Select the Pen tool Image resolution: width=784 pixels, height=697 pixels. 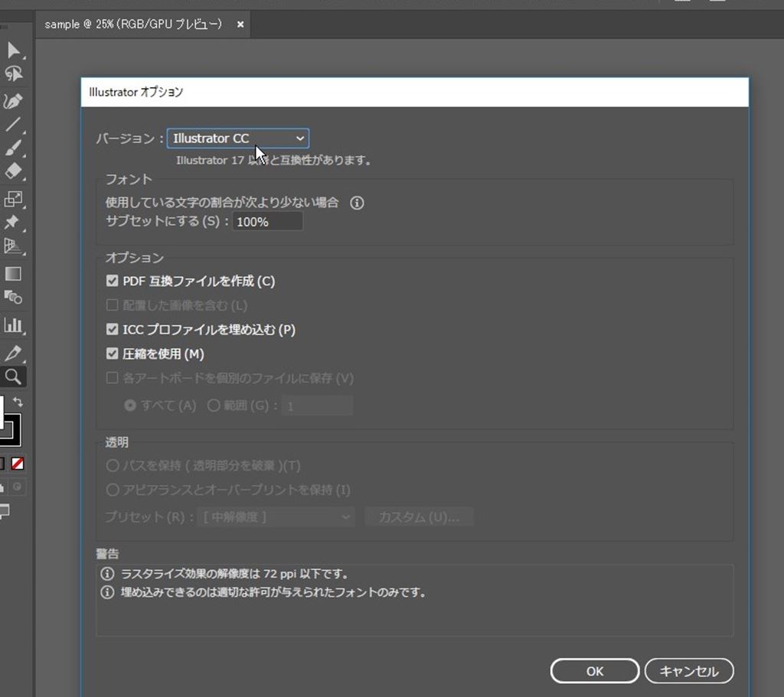pos(12,101)
